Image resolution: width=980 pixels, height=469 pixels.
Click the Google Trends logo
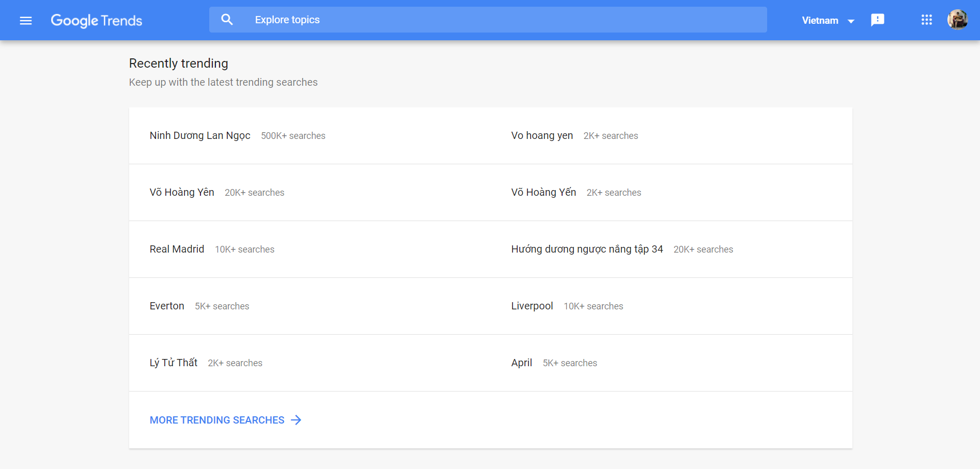point(97,20)
